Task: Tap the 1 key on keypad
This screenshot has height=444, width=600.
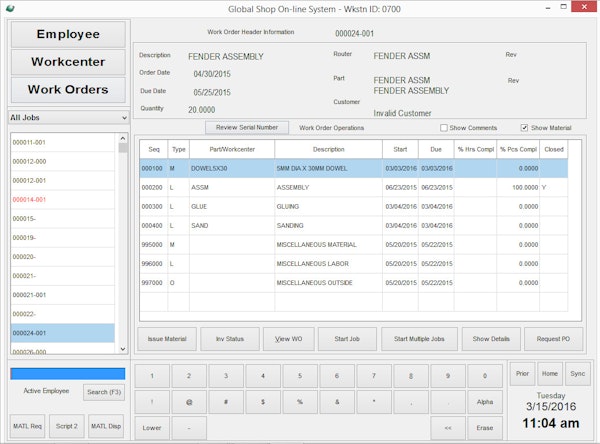Action: click(x=152, y=376)
